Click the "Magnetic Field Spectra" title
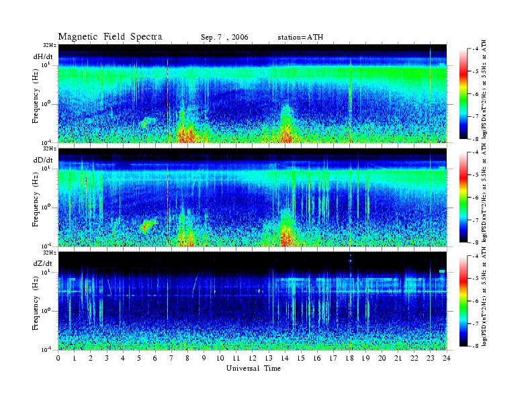The height and width of the screenshot is (411, 532). (110, 37)
